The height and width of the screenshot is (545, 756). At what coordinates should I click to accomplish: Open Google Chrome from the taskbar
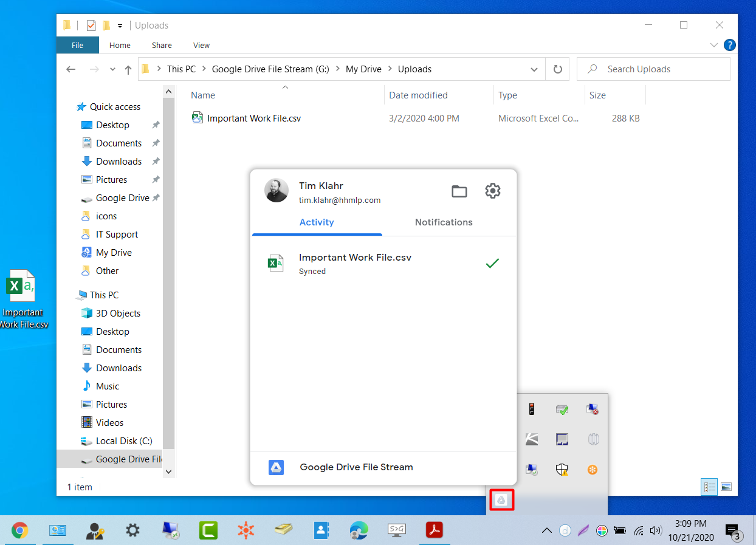(x=19, y=530)
